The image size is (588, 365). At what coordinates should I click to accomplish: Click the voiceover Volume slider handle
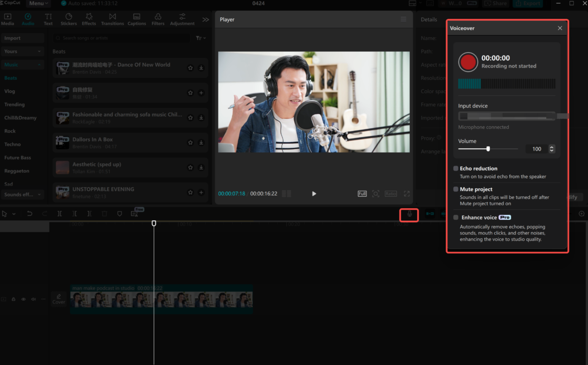[x=488, y=149]
